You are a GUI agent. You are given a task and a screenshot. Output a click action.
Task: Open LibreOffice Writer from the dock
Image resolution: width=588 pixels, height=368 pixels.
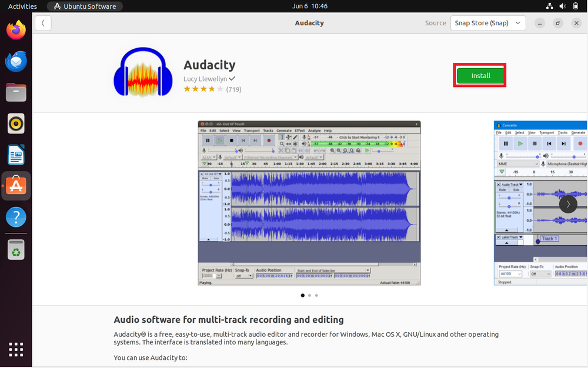[x=16, y=155]
